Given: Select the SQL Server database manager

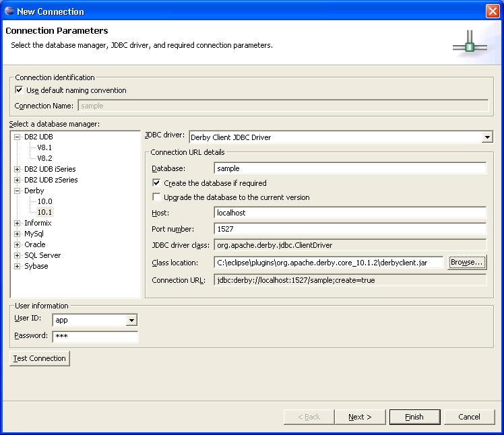Looking at the screenshot, I should pos(42,255).
